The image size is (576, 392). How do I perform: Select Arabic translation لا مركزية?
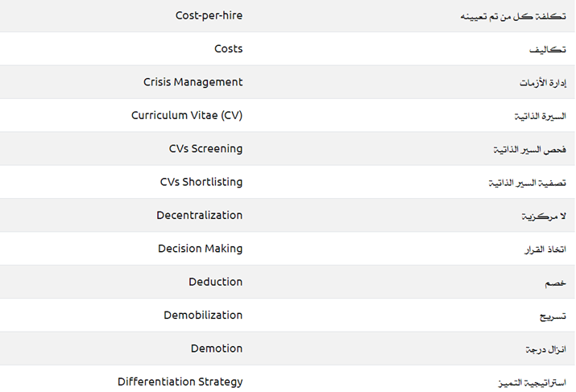click(544, 217)
